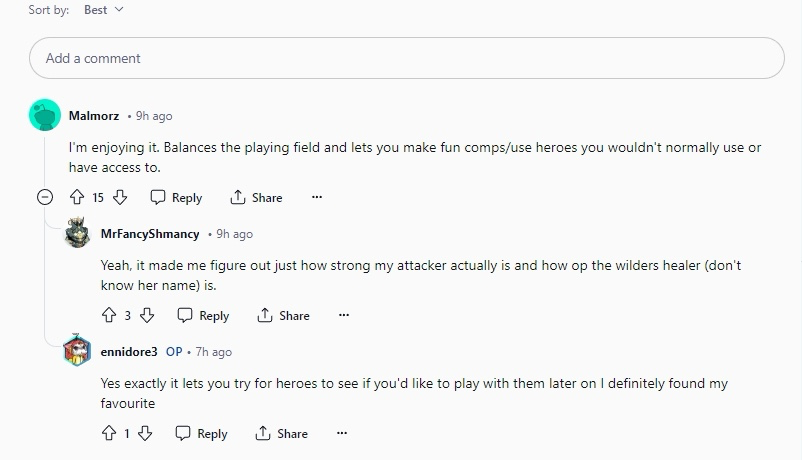
Task: Share Malmorz's comment
Action: tap(256, 198)
